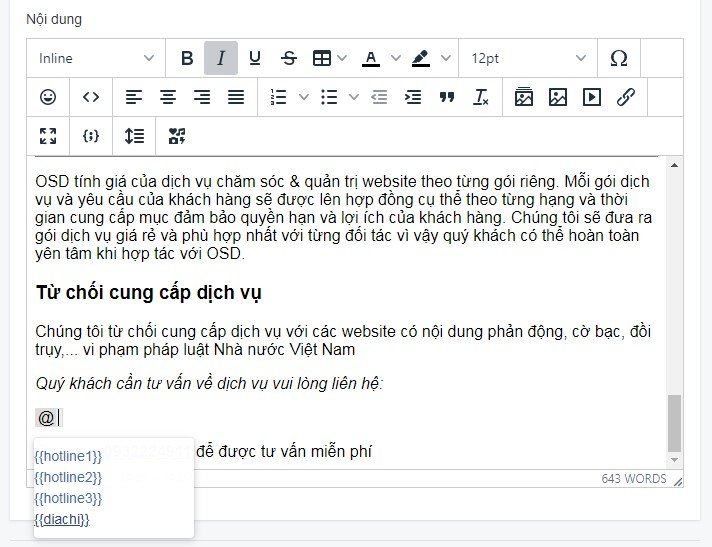Apply the red text color swatch
The image size is (712, 547).
371,58
